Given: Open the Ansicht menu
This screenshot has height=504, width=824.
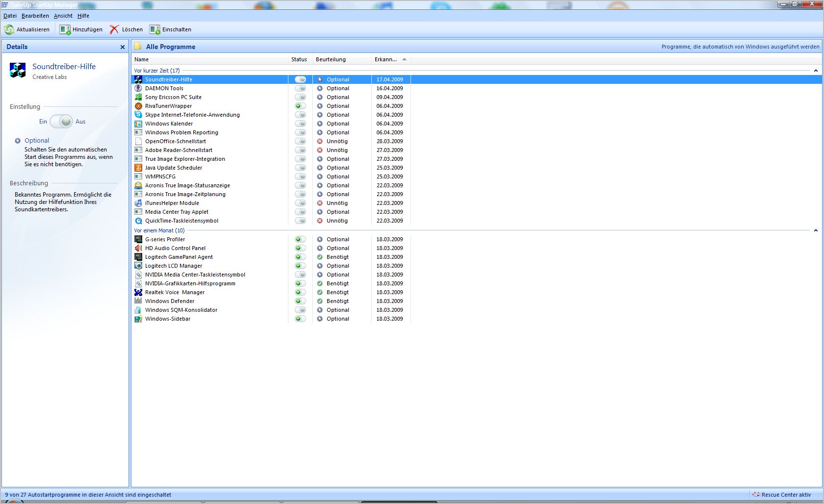Looking at the screenshot, I should pos(63,16).
